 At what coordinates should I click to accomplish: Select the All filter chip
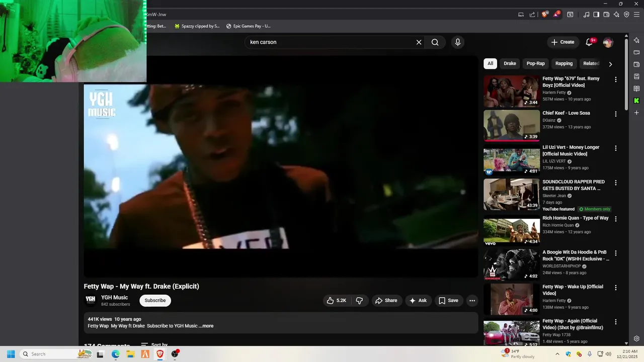[x=490, y=63]
